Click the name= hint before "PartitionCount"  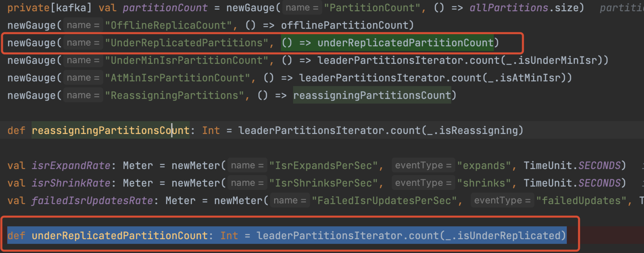coord(302,8)
